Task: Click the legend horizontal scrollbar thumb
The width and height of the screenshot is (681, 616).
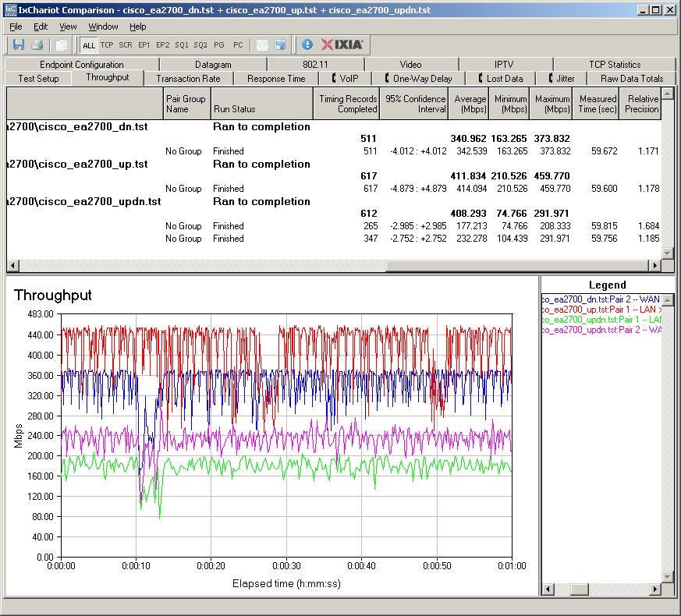Action: tap(579, 589)
